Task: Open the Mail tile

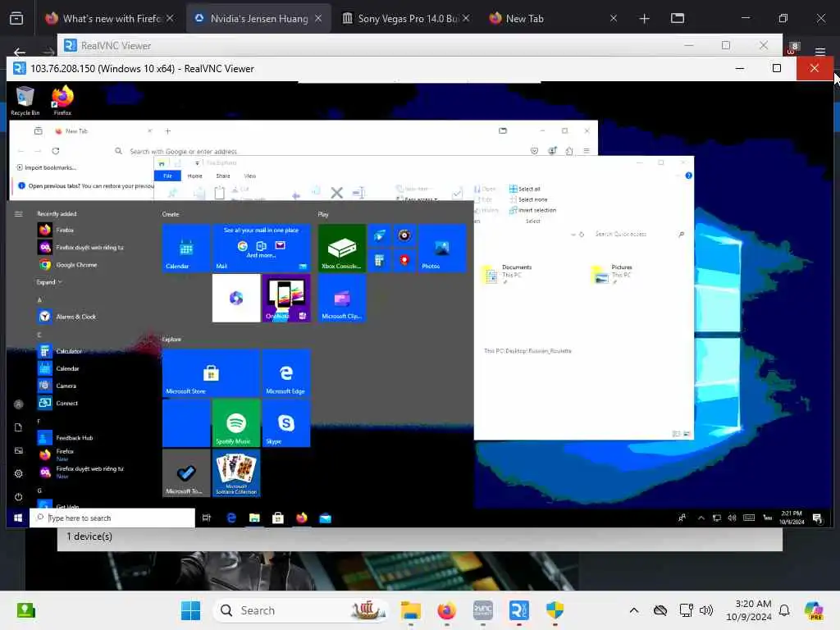Action: 261,248
